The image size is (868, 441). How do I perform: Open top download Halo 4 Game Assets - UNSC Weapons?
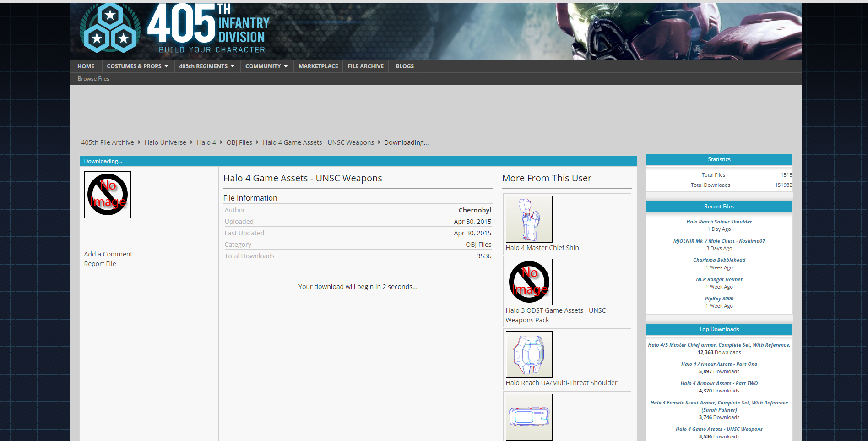click(719, 429)
